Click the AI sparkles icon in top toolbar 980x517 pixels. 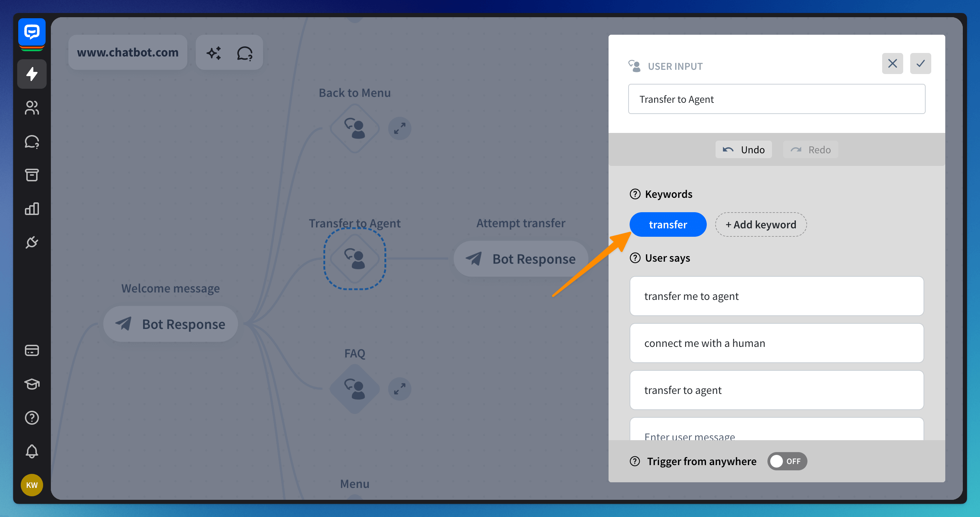tap(214, 53)
